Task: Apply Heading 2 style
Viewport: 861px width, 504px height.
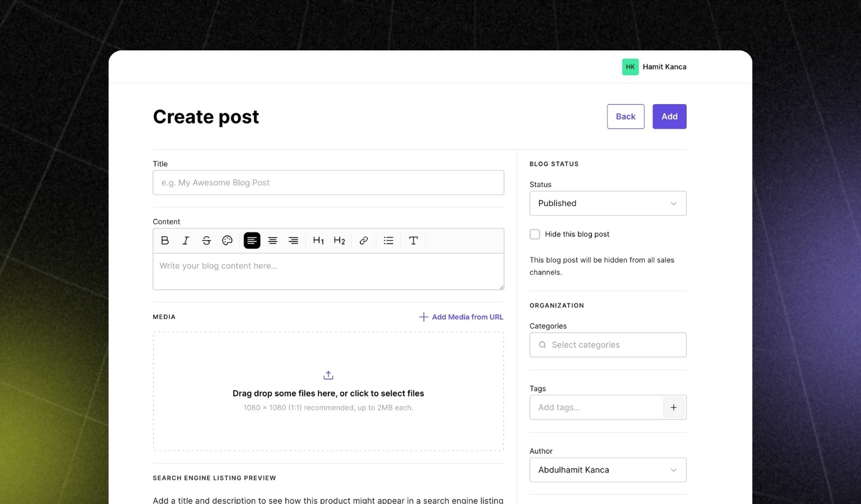Action: click(339, 241)
